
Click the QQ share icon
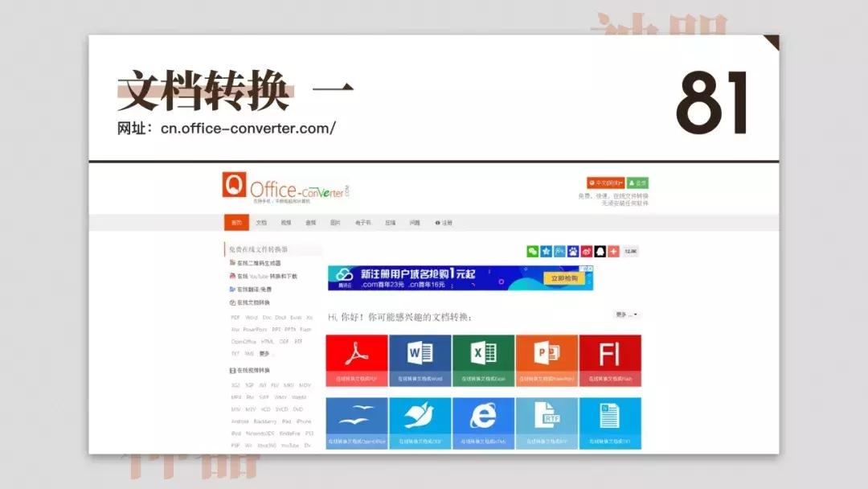[x=600, y=251]
